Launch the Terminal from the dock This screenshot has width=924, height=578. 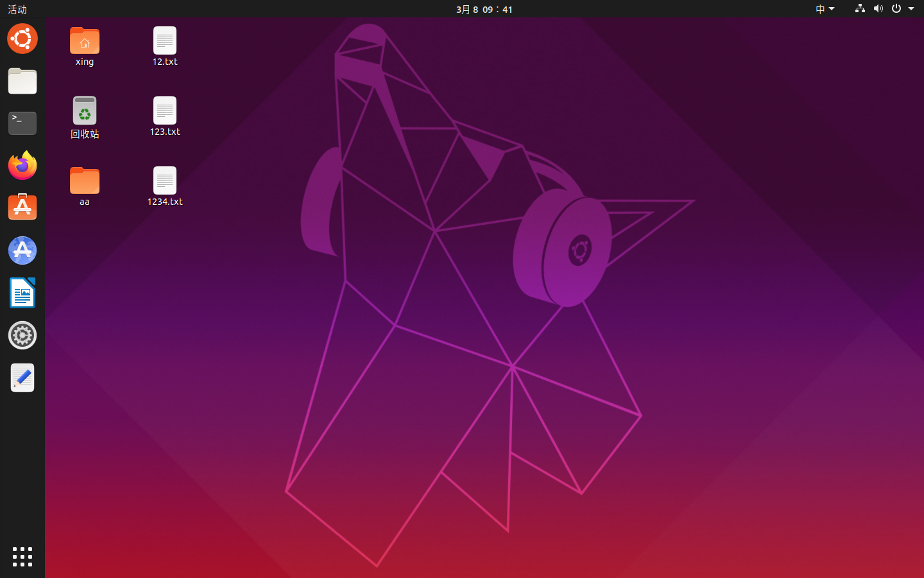[22, 123]
